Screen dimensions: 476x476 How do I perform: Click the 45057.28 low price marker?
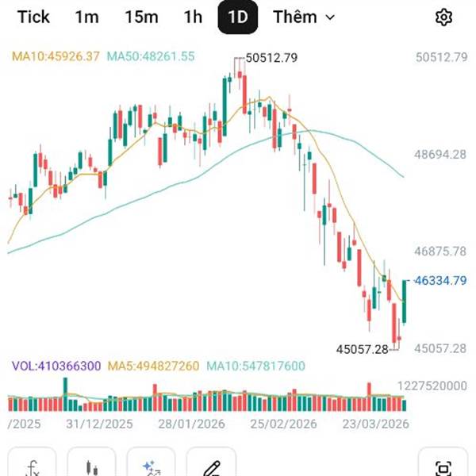click(362, 349)
